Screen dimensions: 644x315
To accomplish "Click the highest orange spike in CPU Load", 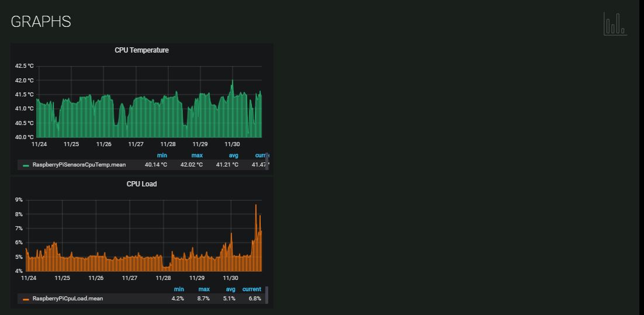I will (x=255, y=206).
